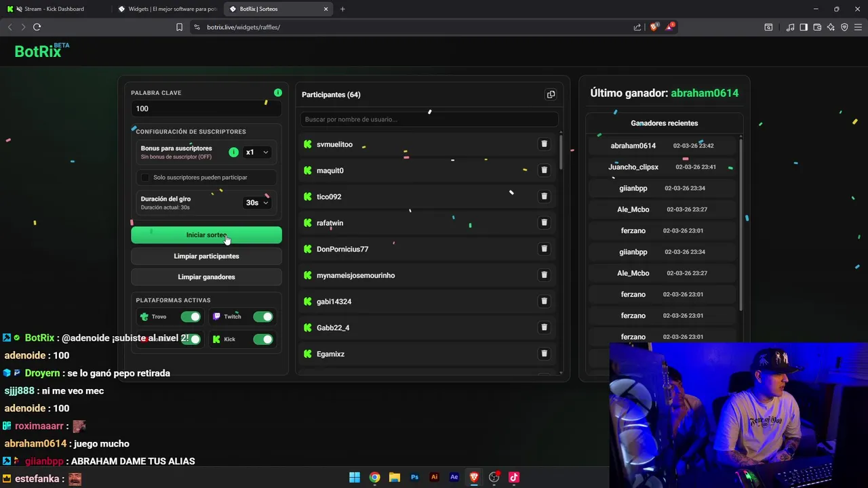Switch to Stream - Kick Dashboard tab
The image size is (868, 488).
coord(54,9)
